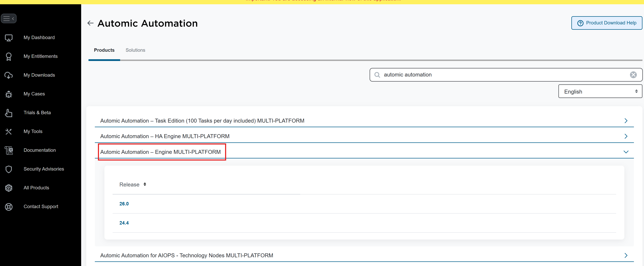Collapse the Engine MULTI-PLATFORM row chevron
644x266 pixels.
click(626, 152)
